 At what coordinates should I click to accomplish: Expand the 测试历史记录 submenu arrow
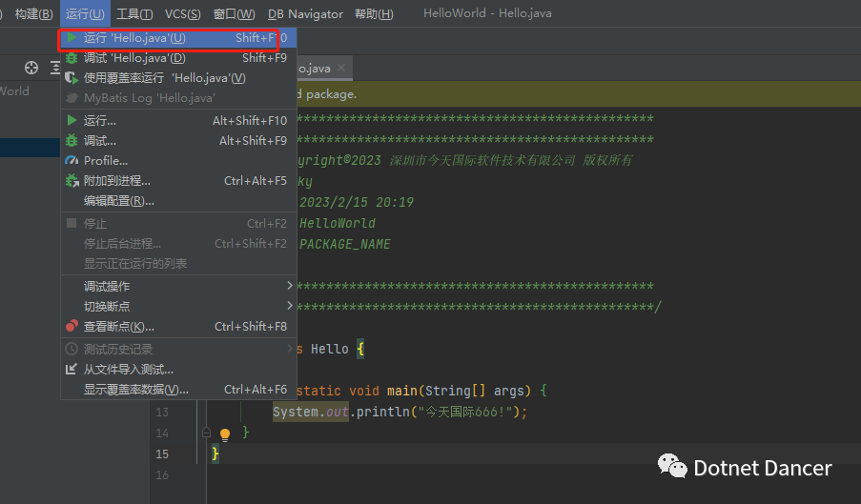tap(289, 349)
